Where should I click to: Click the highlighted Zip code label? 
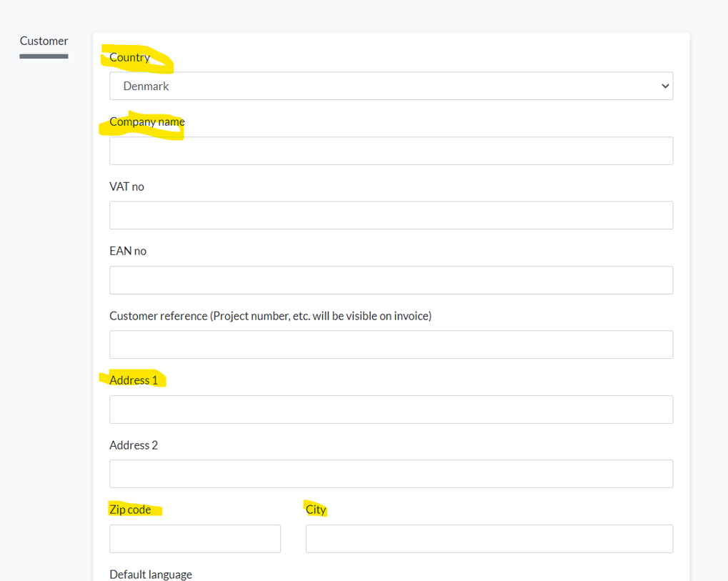coord(130,510)
